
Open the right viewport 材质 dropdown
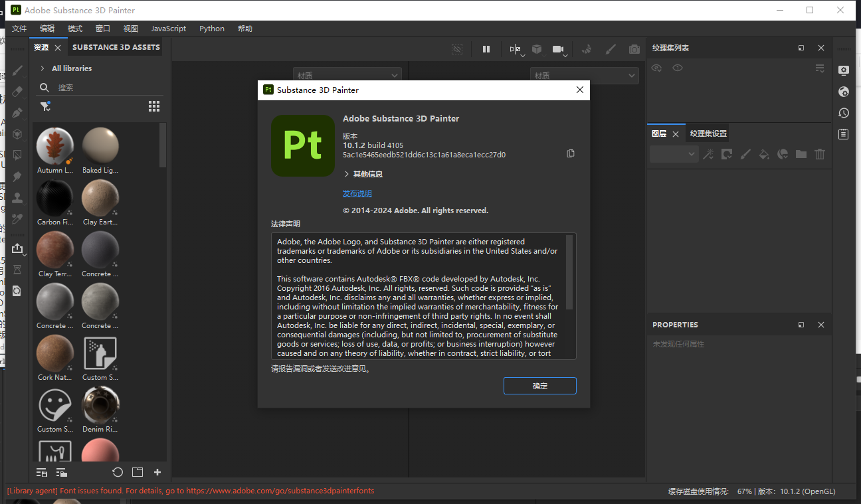click(x=585, y=76)
